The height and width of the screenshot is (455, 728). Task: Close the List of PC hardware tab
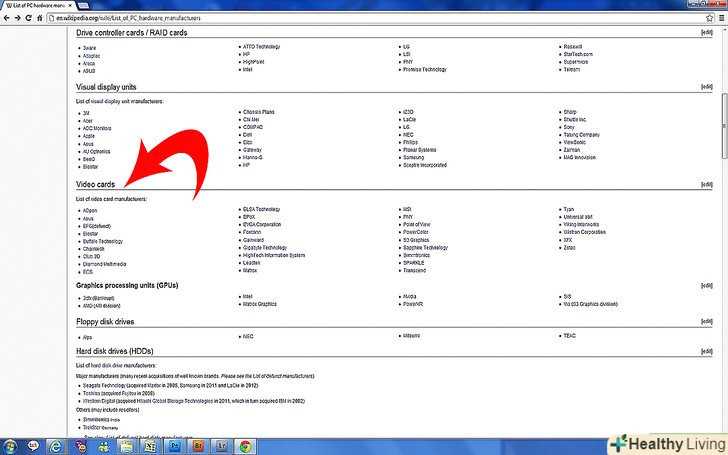tap(69, 6)
